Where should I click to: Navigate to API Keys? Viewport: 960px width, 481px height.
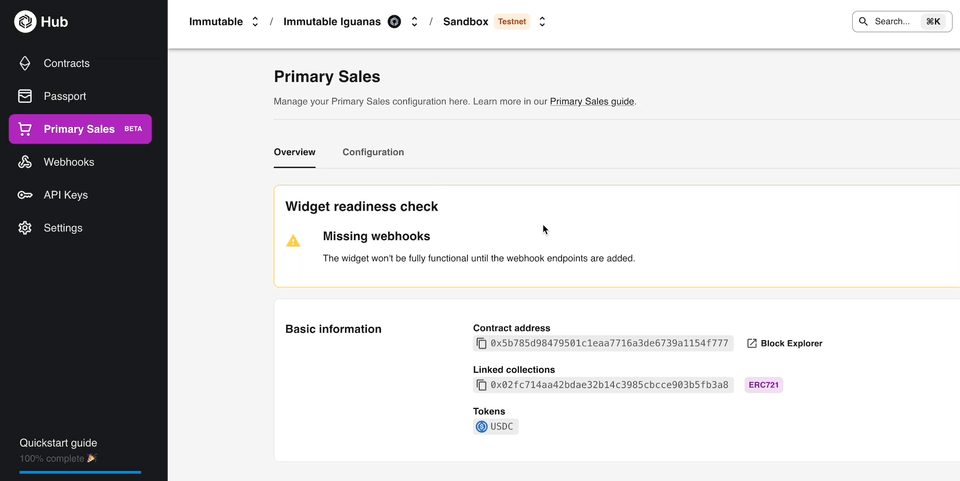[x=65, y=195]
